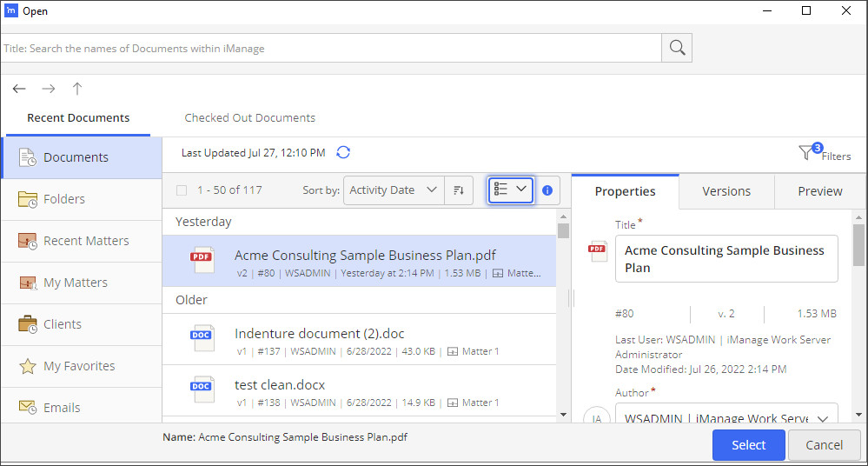The width and height of the screenshot is (868, 466).
Task: Close the Open dialog window
Action: pos(846,10)
